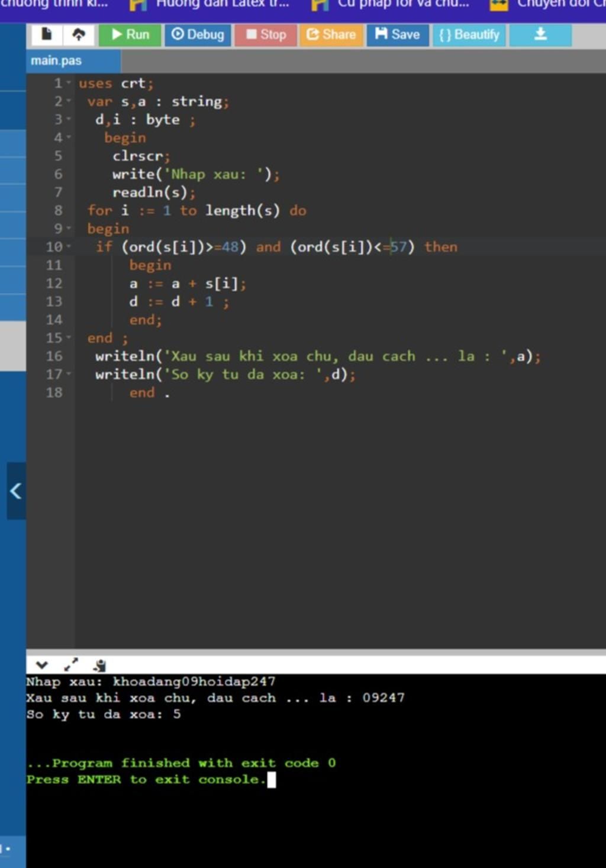
Task: Clear the console with the eraser icon
Action: pos(100,665)
